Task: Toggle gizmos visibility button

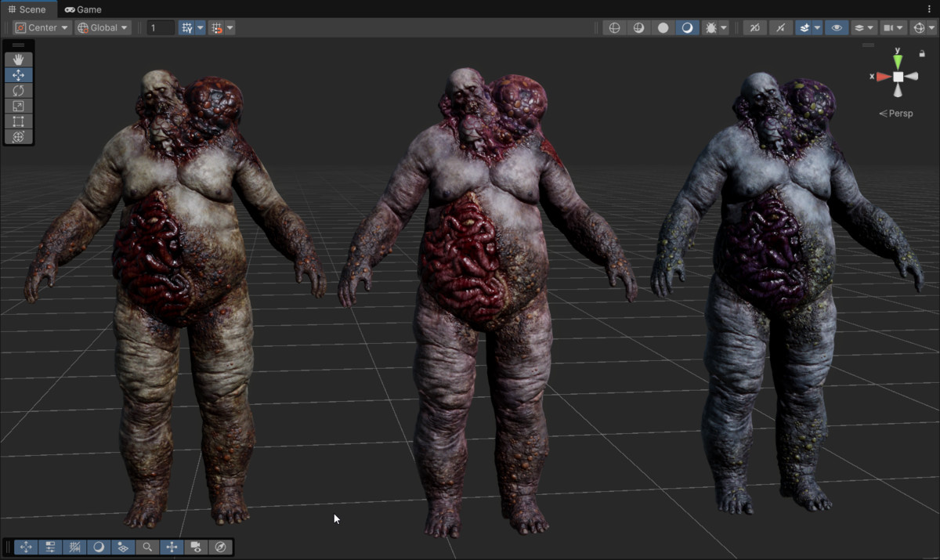Action: [x=919, y=27]
